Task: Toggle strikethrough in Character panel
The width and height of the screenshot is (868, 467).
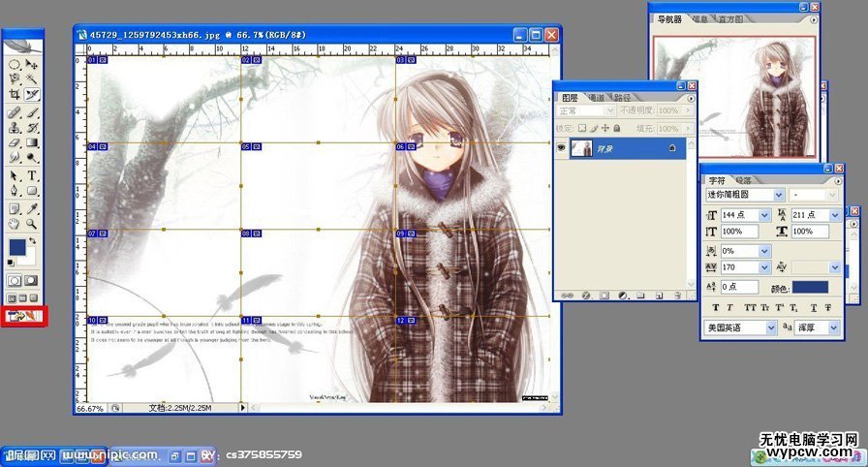Action: (828, 308)
